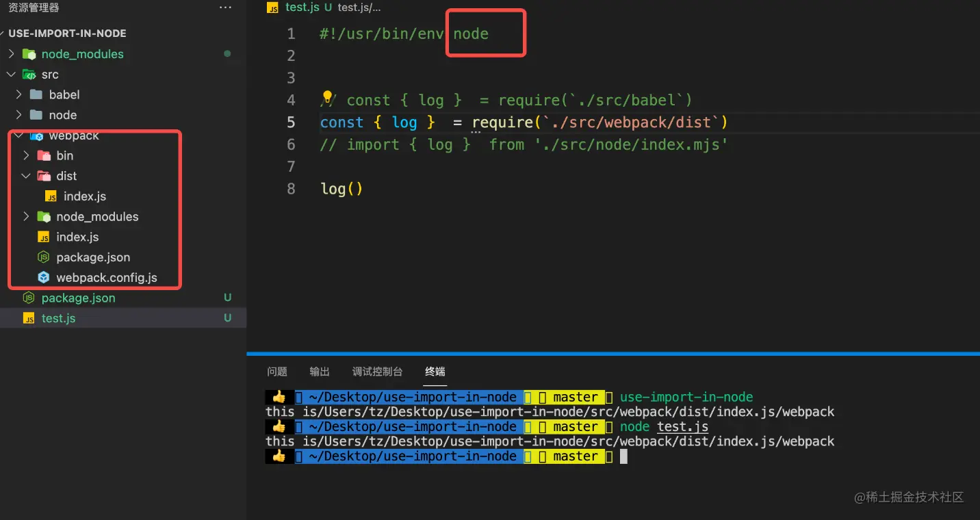Select test.js in the Explorer
Viewport: 980px width, 520px height.
[x=58, y=317]
